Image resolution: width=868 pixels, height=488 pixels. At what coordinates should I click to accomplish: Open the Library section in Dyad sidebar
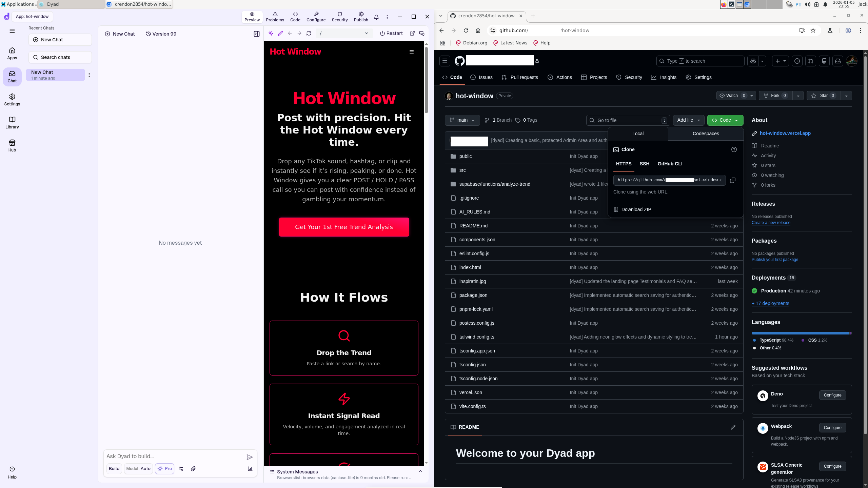[12, 123]
